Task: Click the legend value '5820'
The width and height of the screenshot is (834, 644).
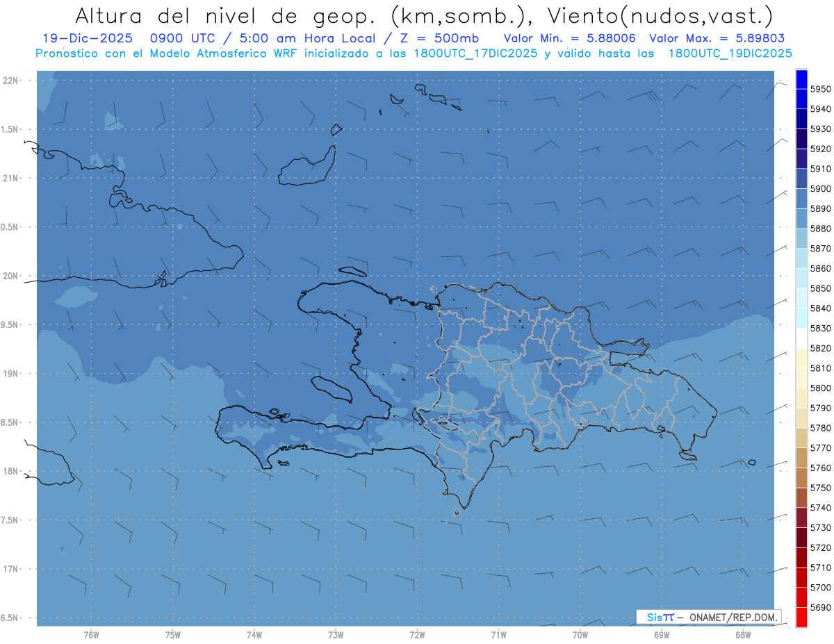Action: [821, 348]
